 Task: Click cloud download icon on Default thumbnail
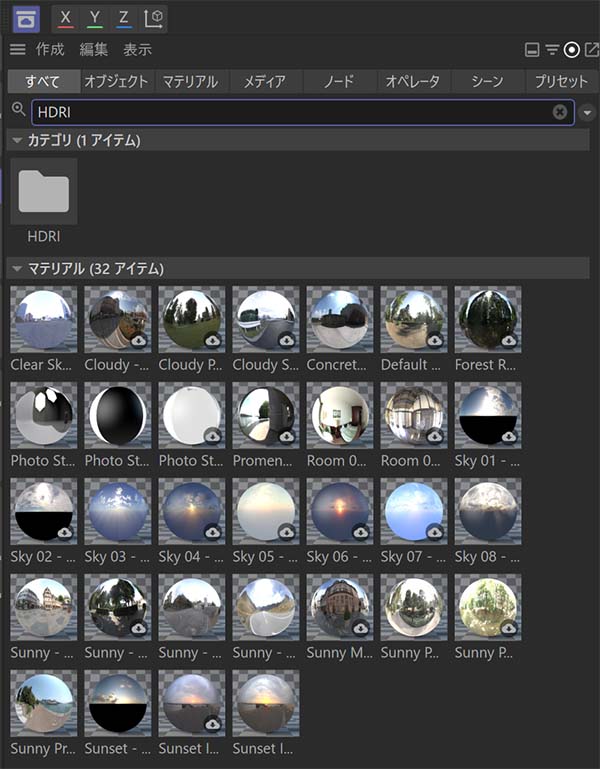click(x=435, y=340)
